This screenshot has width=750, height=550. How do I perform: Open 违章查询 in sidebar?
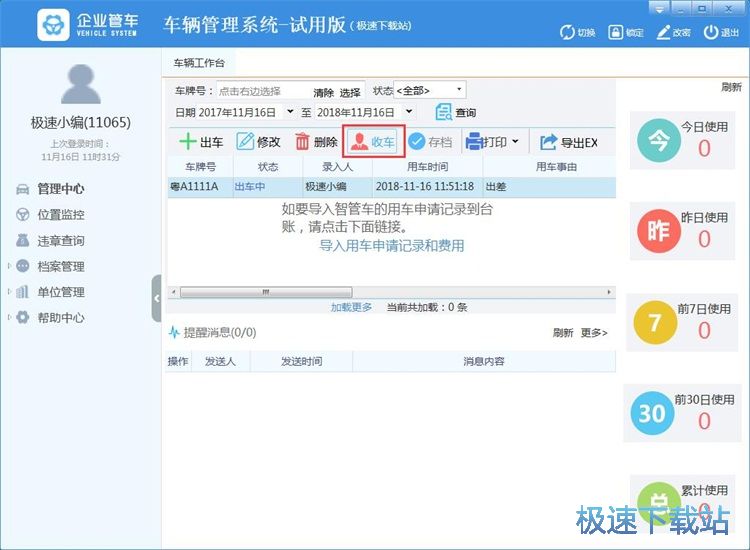point(61,241)
